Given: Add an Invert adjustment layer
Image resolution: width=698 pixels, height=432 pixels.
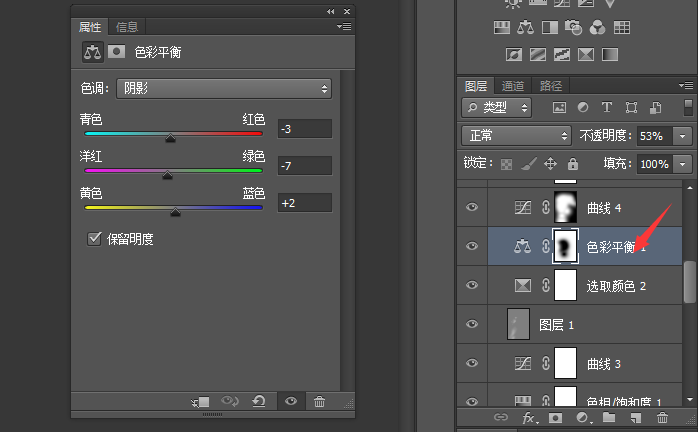Looking at the screenshot, I should (514, 55).
